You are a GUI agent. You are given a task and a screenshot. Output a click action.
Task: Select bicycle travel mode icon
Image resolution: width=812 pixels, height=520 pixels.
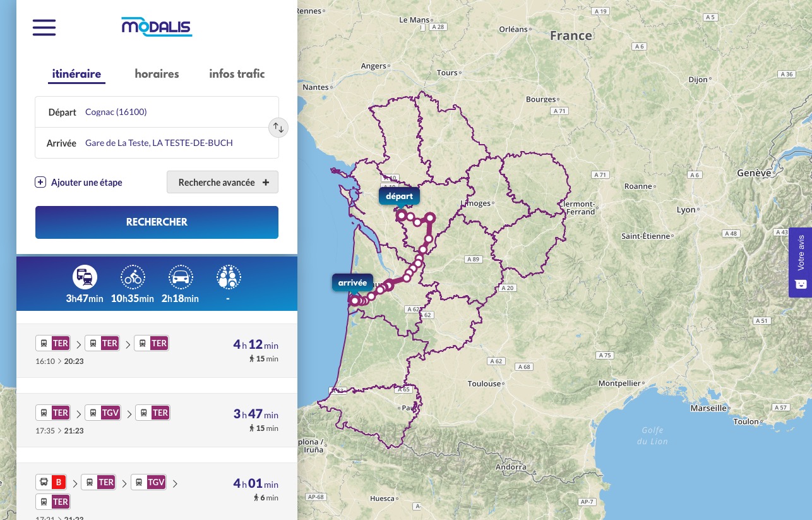tap(133, 277)
